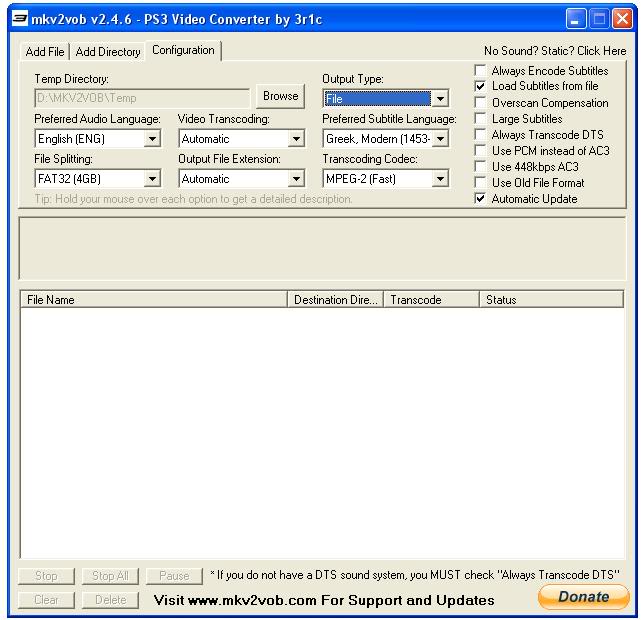Sort by the Transcode column header
Viewport: 644px width, 620px height.
[x=431, y=299]
